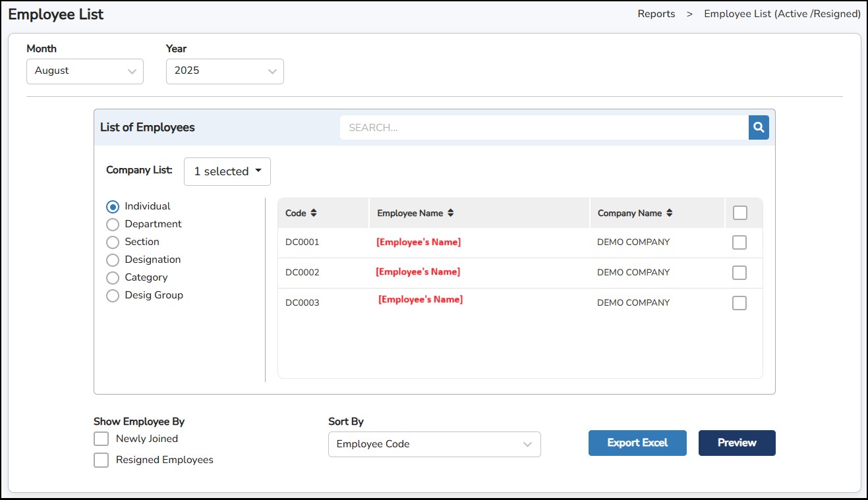
Task: Sort table by Employee Name arrows
Action: click(x=451, y=213)
